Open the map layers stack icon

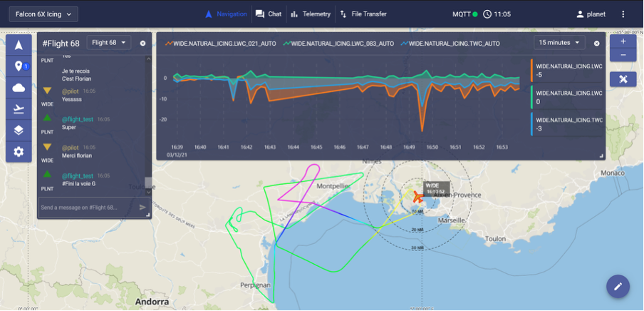coord(19,131)
